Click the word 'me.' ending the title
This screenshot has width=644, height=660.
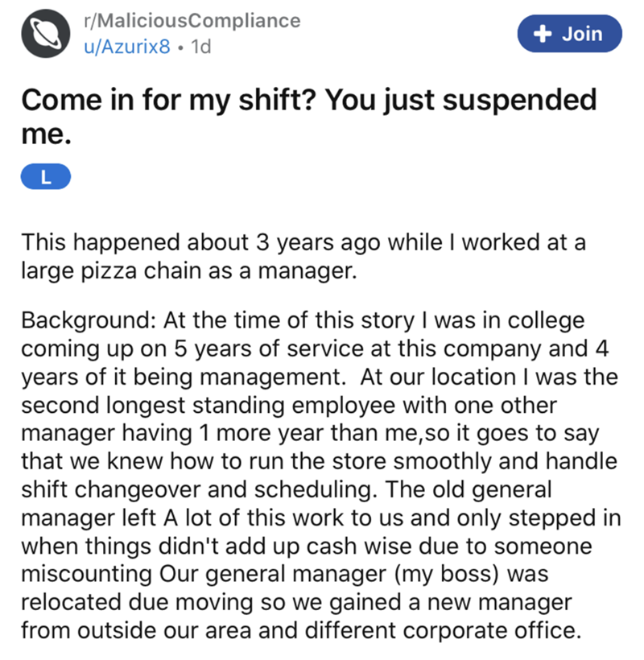(47, 134)
